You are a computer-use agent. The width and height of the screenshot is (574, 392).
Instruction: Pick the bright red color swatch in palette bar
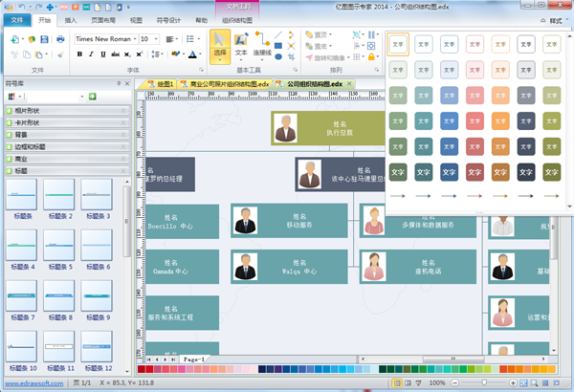tap(149, 369)
